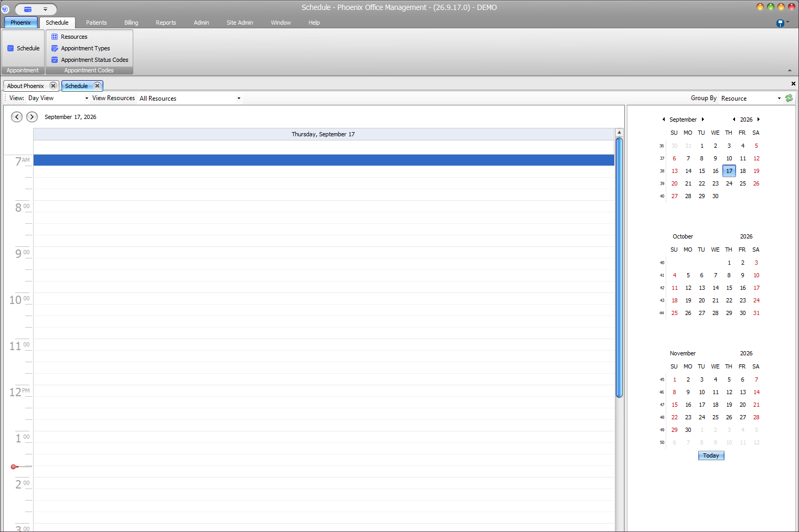Open dropdown arrow next to help icon

(787, 22)
